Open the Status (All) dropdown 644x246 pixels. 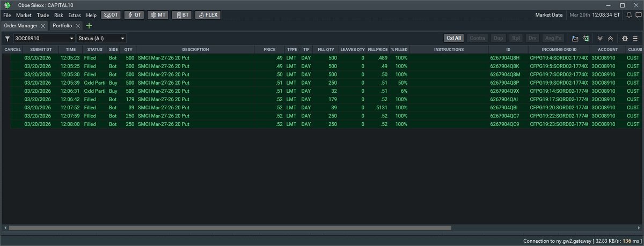[x=101, y=39]
